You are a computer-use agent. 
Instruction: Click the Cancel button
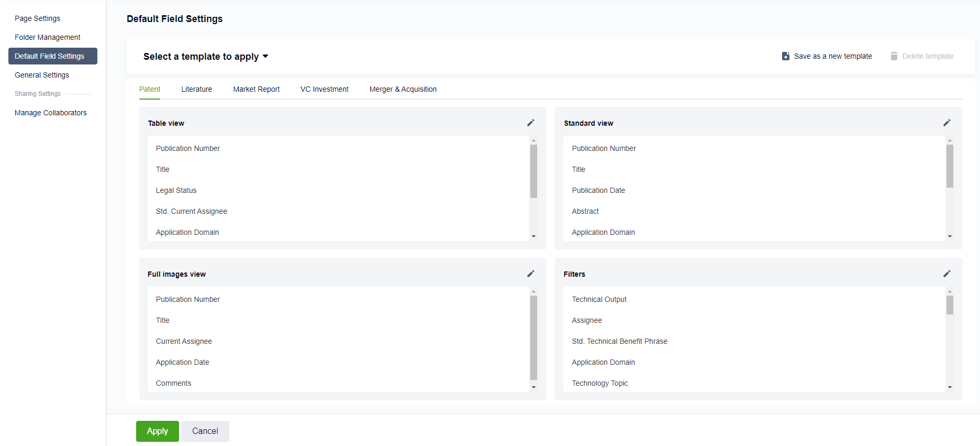(205, 431)
